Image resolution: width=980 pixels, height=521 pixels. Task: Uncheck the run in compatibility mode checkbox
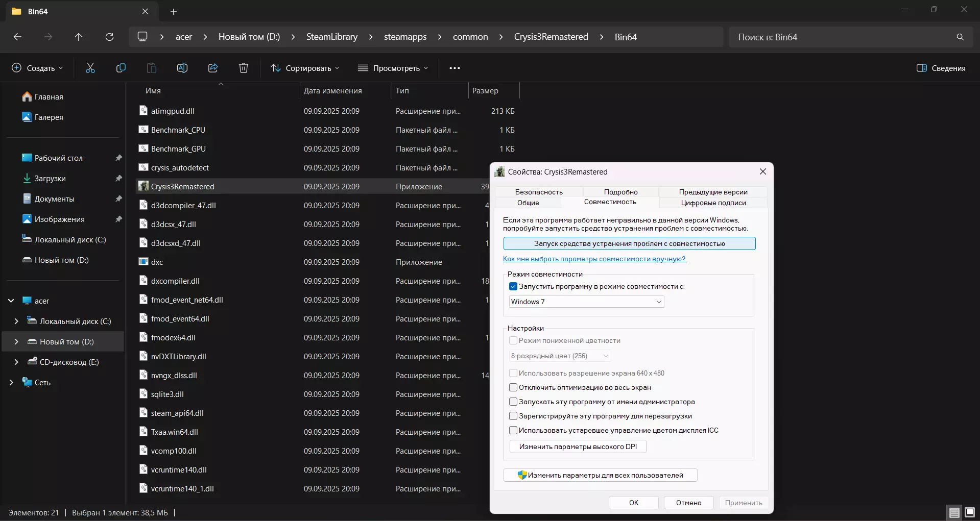pos(513,287)
